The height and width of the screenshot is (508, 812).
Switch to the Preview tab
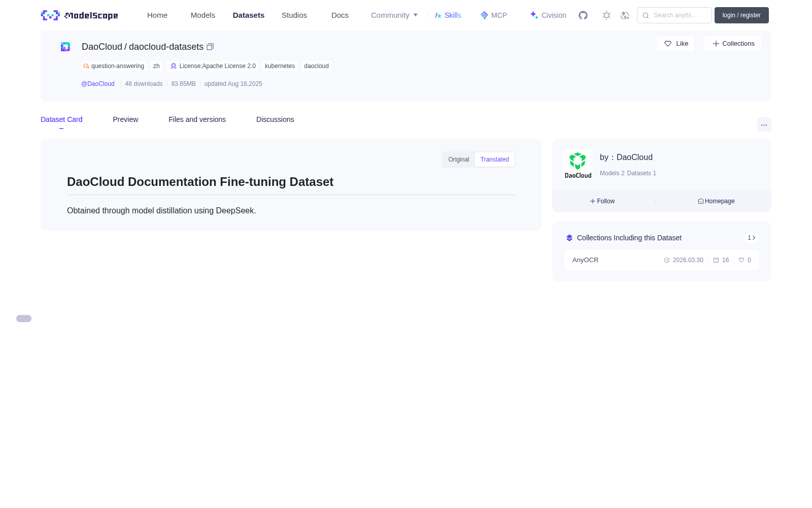click(x=125, y=119)
